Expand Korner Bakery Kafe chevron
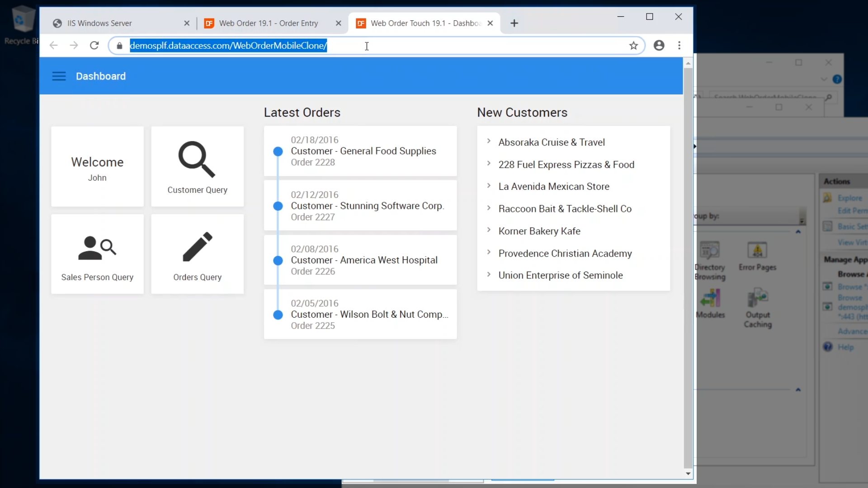Image resolution: width=868 pixels, height=488 pixels. (489, 230)
